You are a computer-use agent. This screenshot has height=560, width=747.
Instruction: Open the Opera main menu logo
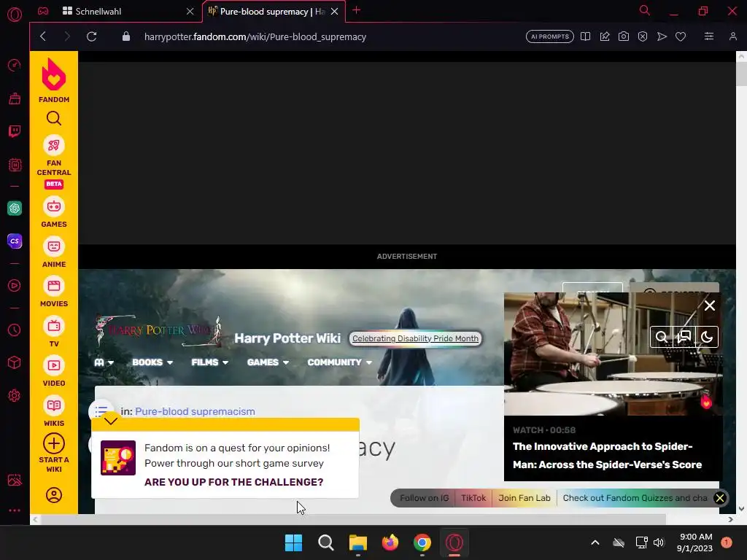(15, 15)
